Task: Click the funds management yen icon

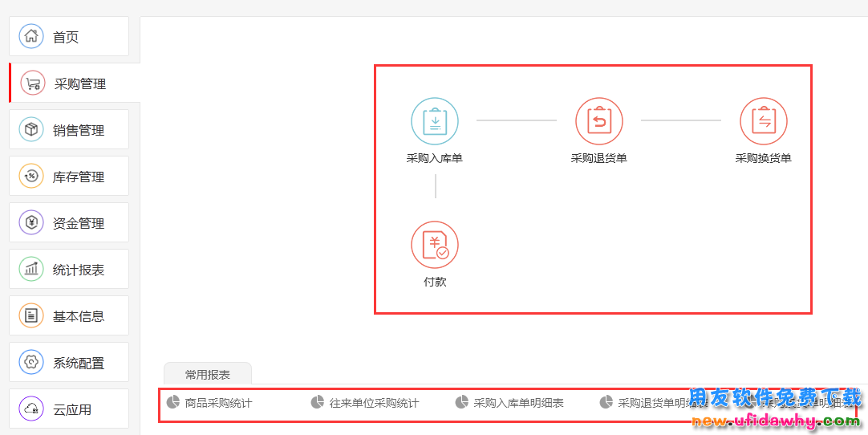Action: coord(31,223)
